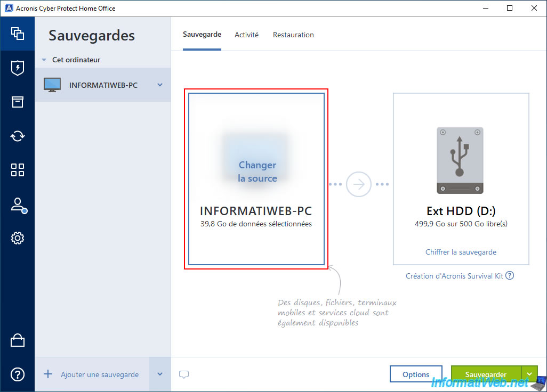This screenshot has width=547, height=392.
Task: Open the Help question mark icon in sidebar
Action: pyautogui.click(x=18, y=374)
